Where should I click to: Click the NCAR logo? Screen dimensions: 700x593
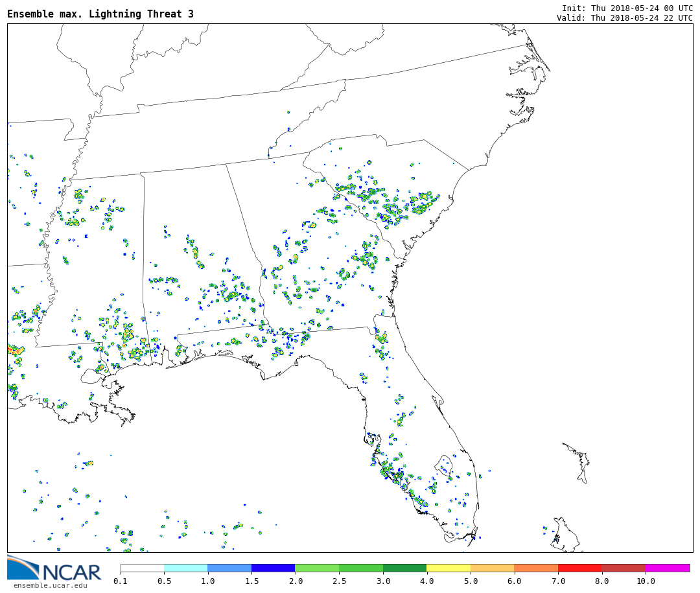(54, 569)
